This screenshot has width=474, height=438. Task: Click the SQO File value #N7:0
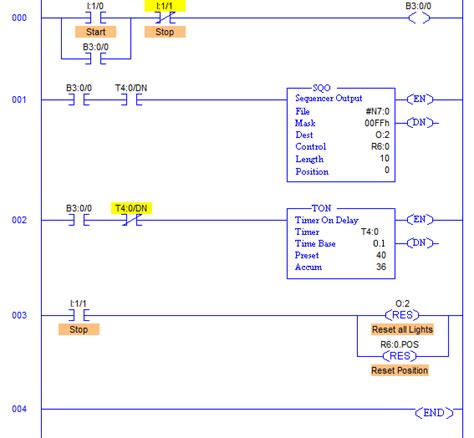coord(377,111)
